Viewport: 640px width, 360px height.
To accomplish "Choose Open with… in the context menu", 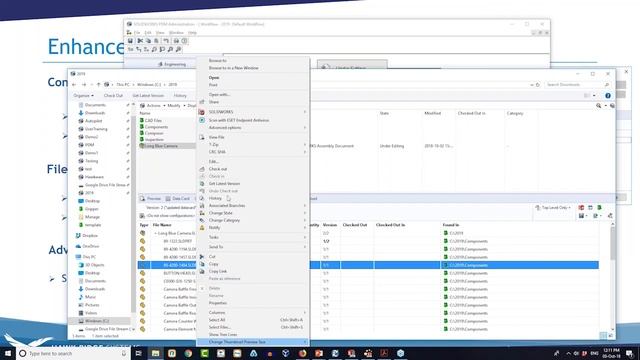I will 219,94.
